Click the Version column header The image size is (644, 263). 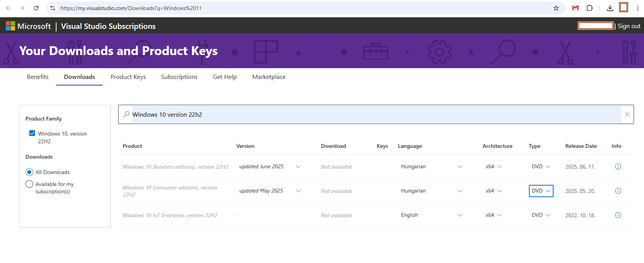click(245, 146)
